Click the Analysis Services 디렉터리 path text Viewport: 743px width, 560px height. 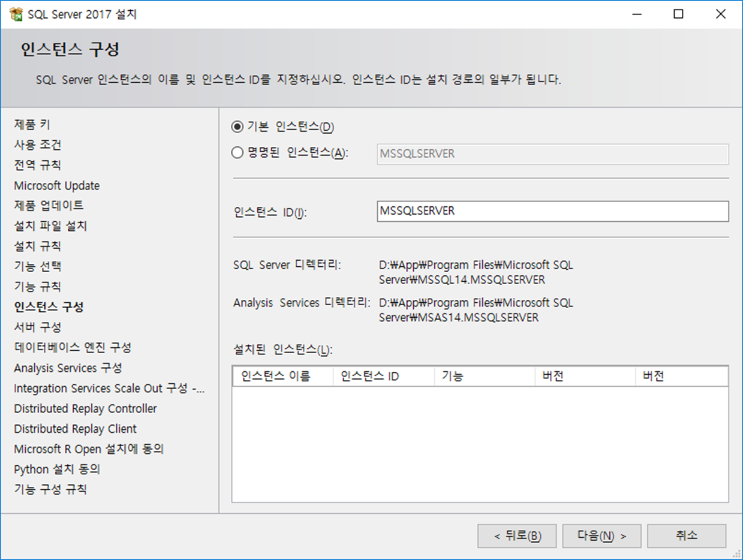tap(476, 310)
